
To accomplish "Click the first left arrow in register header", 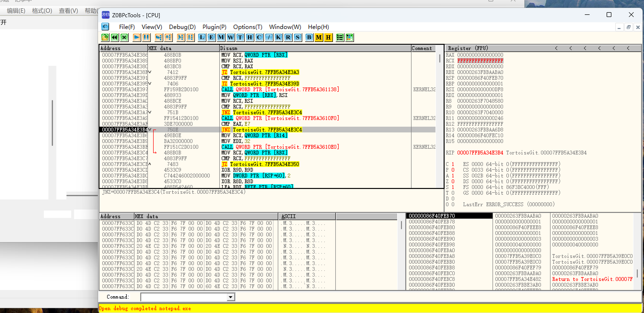I will point(556,48).
